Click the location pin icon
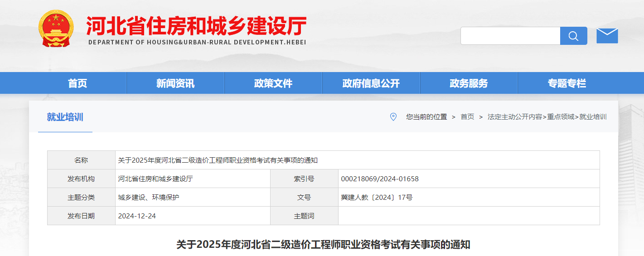644x256 pixels. (393, 117)
